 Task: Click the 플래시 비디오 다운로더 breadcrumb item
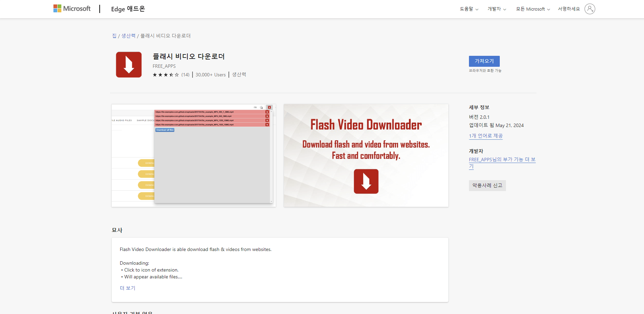(165, 36)
